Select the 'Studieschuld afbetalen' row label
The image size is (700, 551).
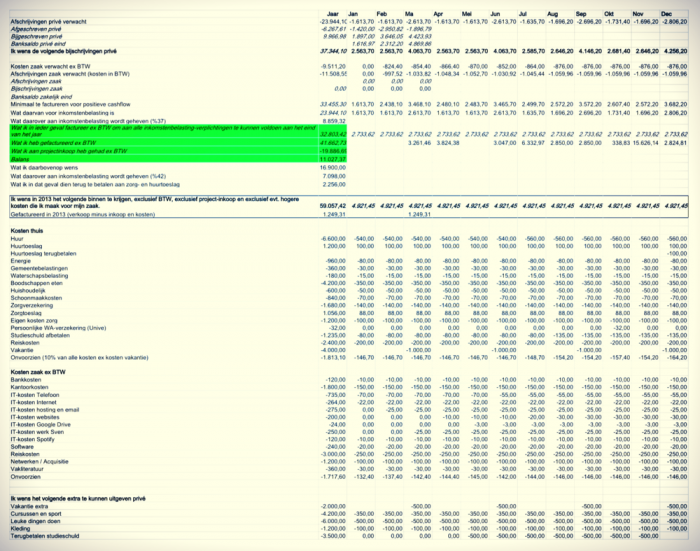click(40, 335)
